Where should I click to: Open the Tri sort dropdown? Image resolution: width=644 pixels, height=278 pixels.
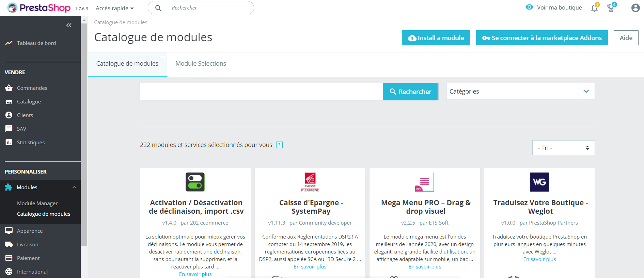[x=563, y=148]
